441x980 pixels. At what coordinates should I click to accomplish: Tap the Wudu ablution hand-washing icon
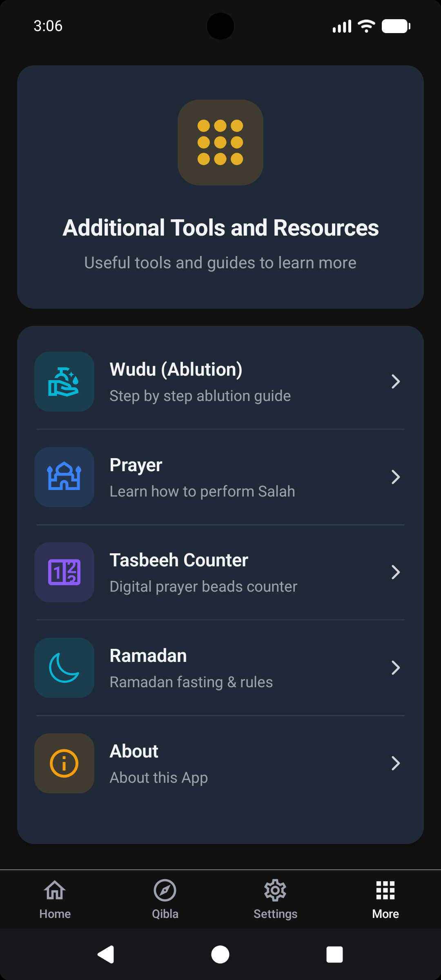(64, 381)
